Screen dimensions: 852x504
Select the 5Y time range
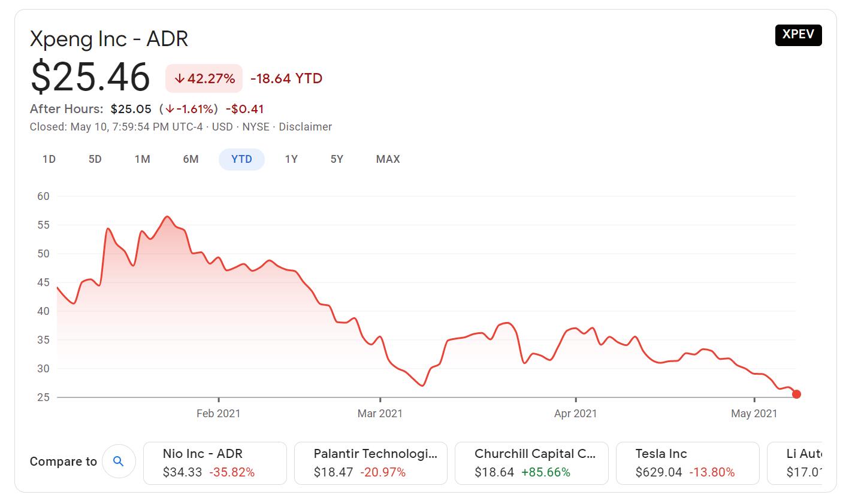337,159
